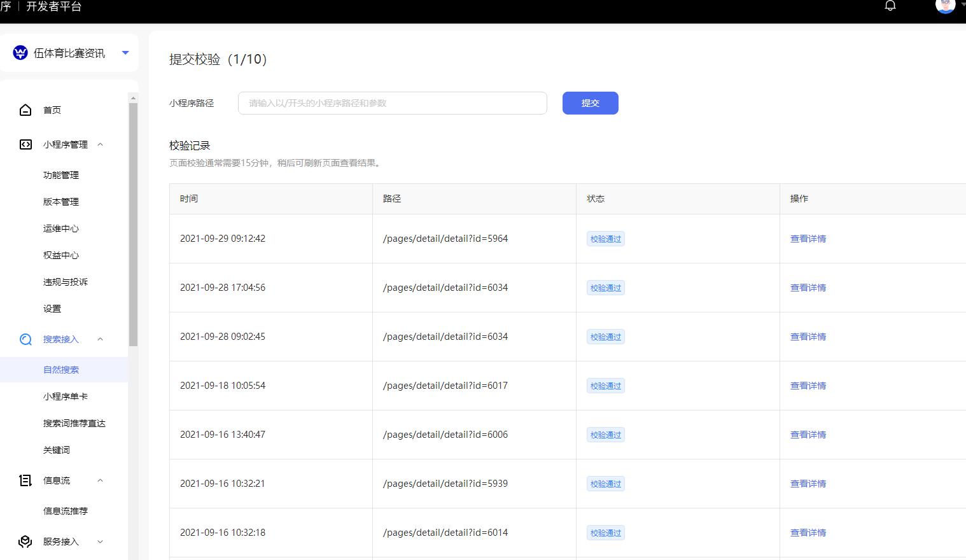Click the sidebar vertical scrollbar
Screen dimensions: 966x560
point(133,224)
